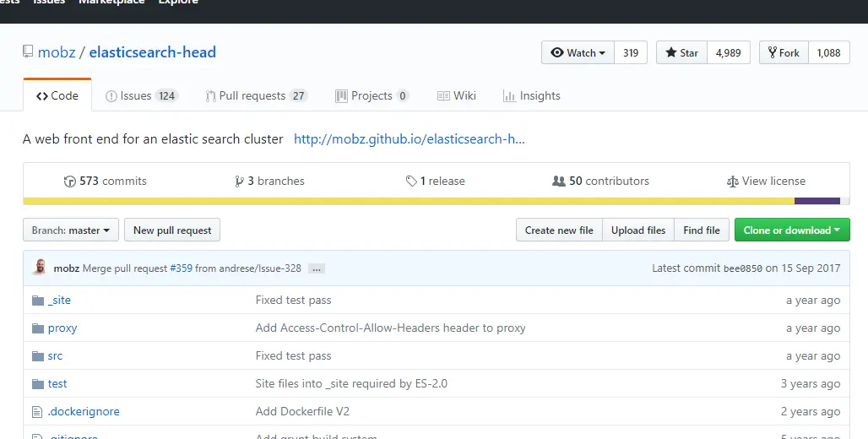View the 1 release link

pos(436,181)
